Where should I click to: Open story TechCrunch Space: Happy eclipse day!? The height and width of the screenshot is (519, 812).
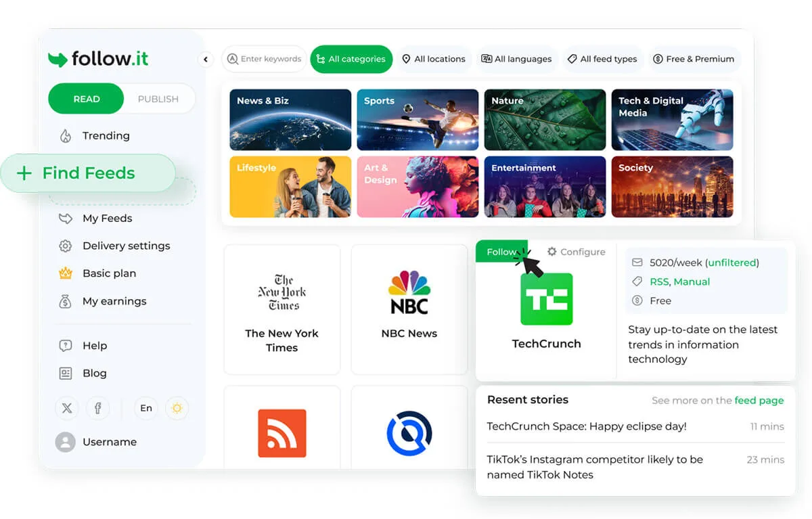point(587,426)
